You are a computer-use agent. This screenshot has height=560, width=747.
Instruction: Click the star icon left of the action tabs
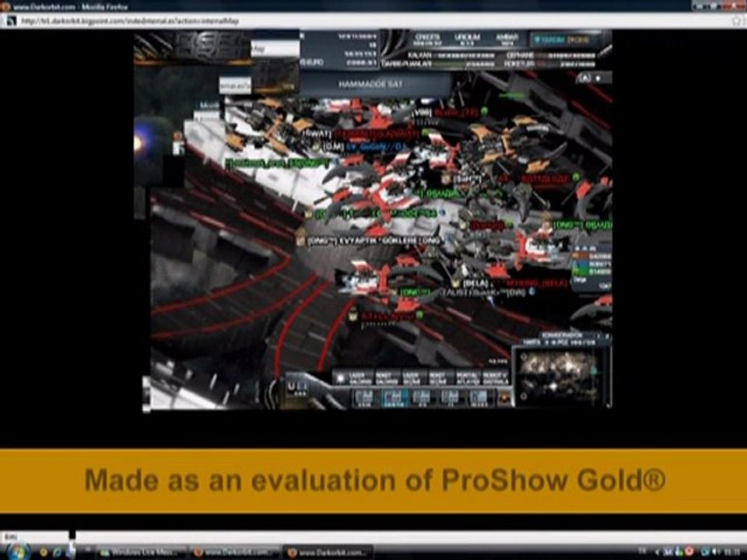(x=340, y=379)
